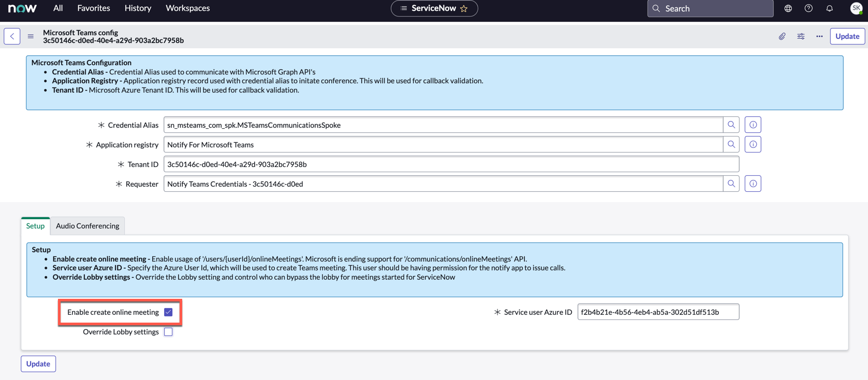The image size is (868, 380).
Task: Open the History menu
Action: [138, 8]
